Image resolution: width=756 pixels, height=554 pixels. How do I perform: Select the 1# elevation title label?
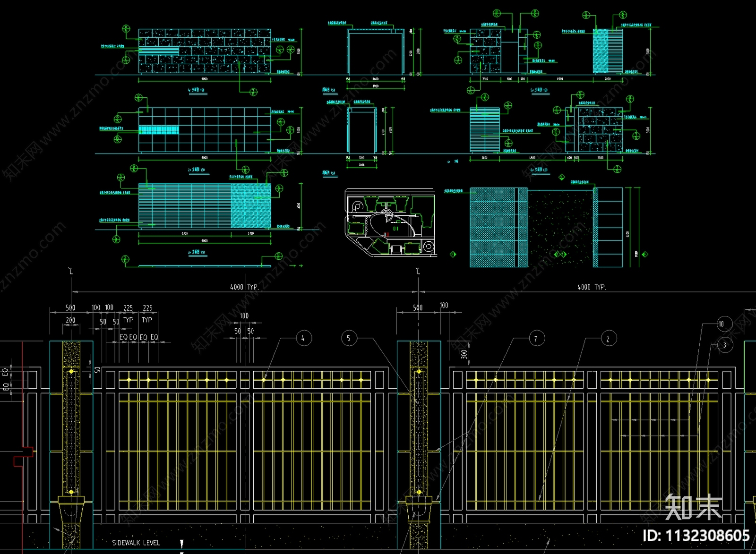tap(196, 90)
